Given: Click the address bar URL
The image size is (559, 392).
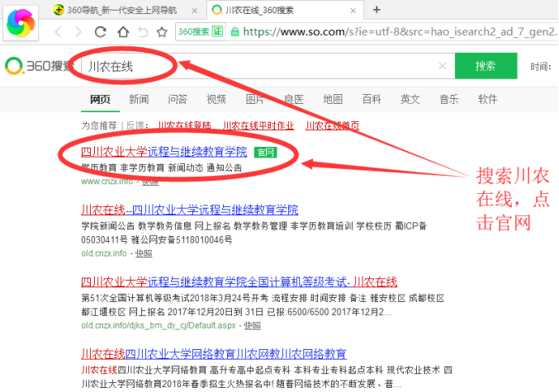Looking at the screenshot, I should coord(400,32).
